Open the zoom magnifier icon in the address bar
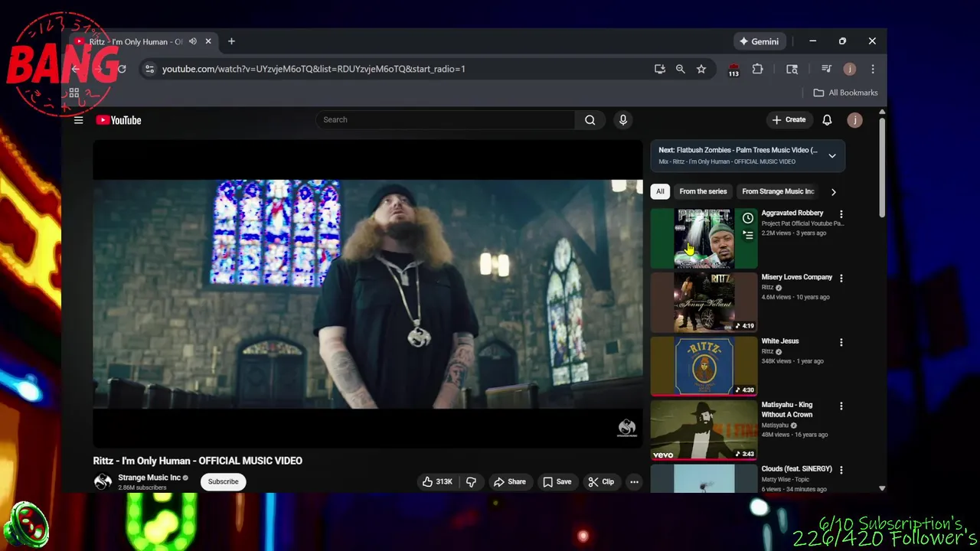The width and height of the screenshot is (980, 551). click(x=680, y=69)
